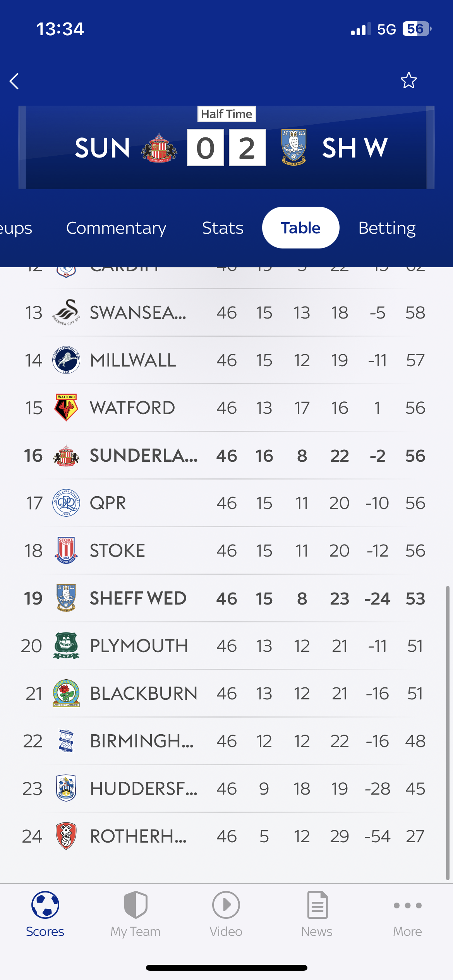
Task: Tap Sheffield Wednesday crest in score header
Action: (294, 147)
